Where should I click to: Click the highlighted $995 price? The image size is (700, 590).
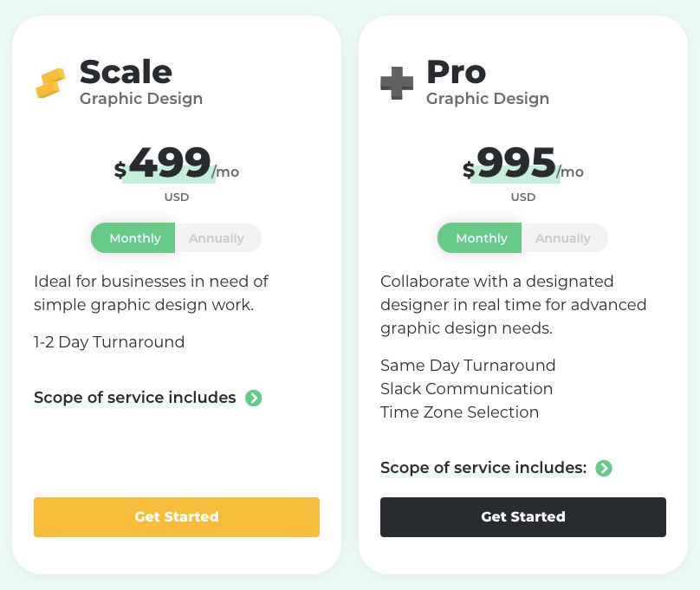[x=517, y=163]
